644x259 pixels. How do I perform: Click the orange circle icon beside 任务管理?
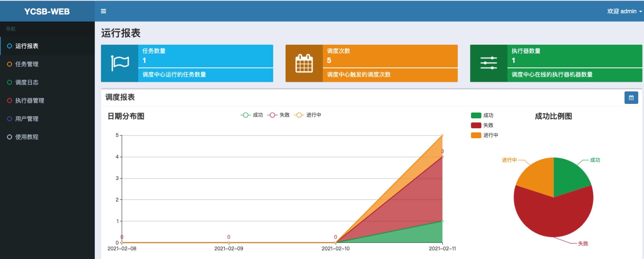[x=10, y=64]
